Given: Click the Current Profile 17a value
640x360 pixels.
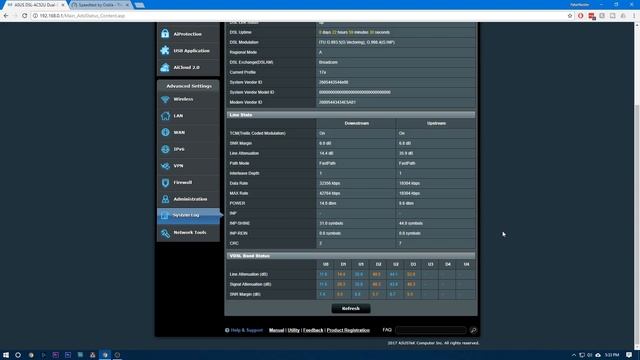Looking at the screenshot, I should pyautogui.click(x=322, y=72).
